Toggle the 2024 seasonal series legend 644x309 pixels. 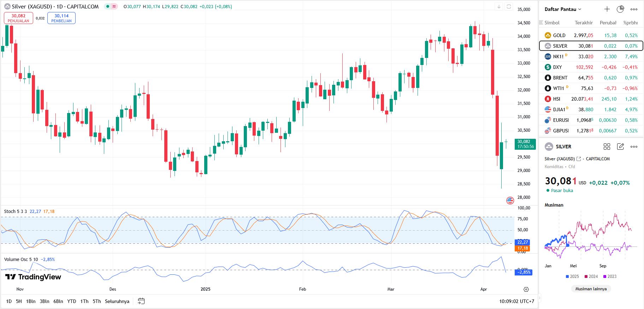[591, 277]
